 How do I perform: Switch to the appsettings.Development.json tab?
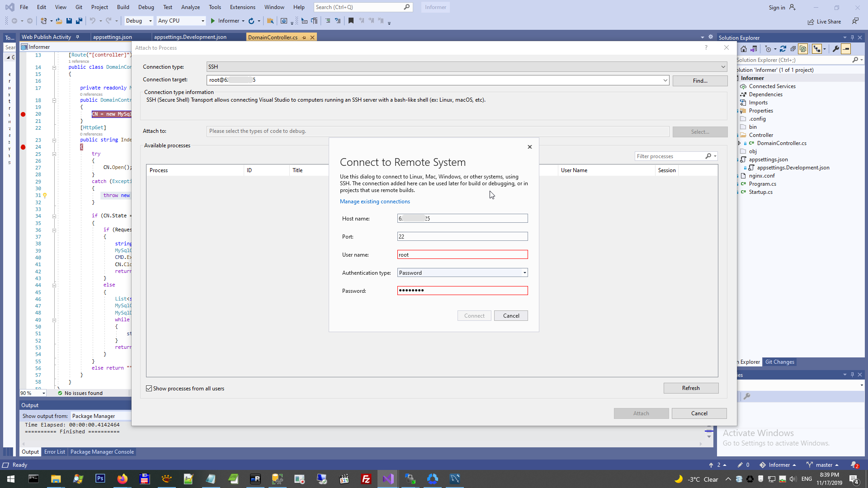190,37
